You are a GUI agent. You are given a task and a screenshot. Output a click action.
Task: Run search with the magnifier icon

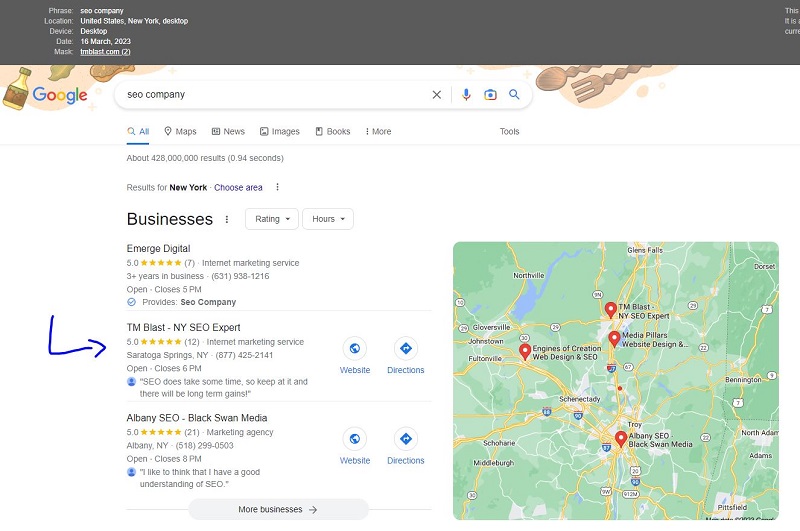(514, 94)
